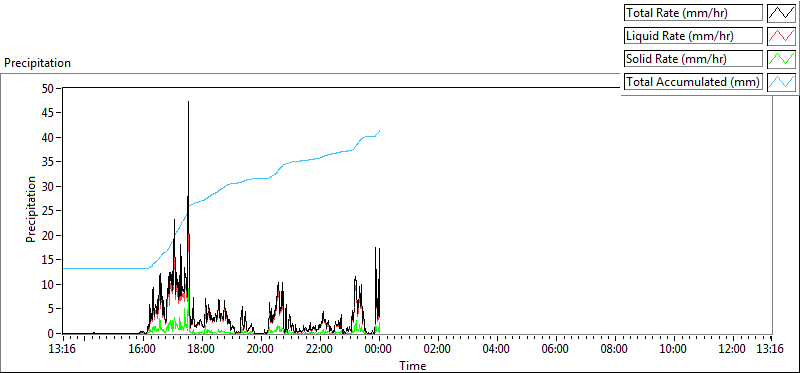Click the 25 value on the y-axis

click(48, 211)
